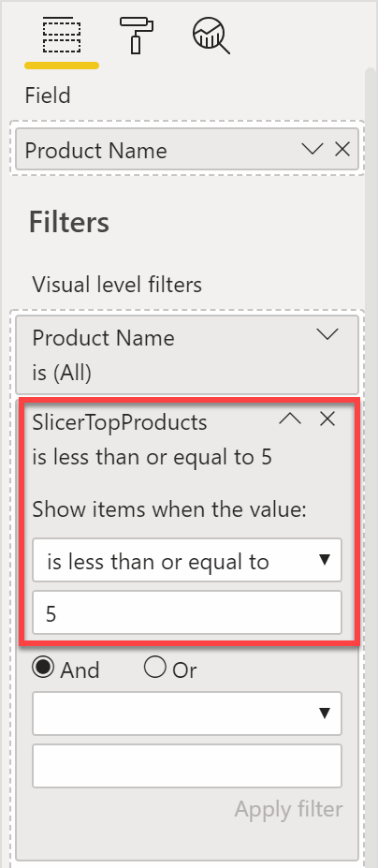The image size is (378, 868).
Task: Expand the Product Name filter card
Action: click(x=327, y=333)
